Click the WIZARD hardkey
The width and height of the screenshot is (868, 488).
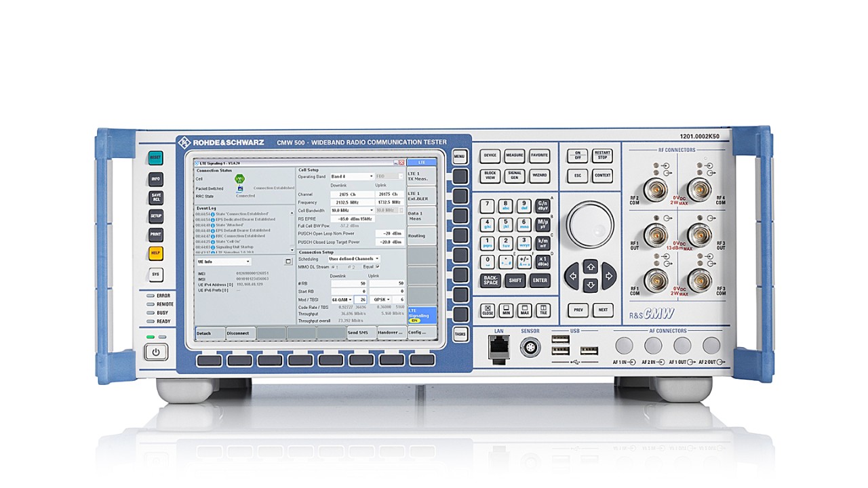click(540, 175)
